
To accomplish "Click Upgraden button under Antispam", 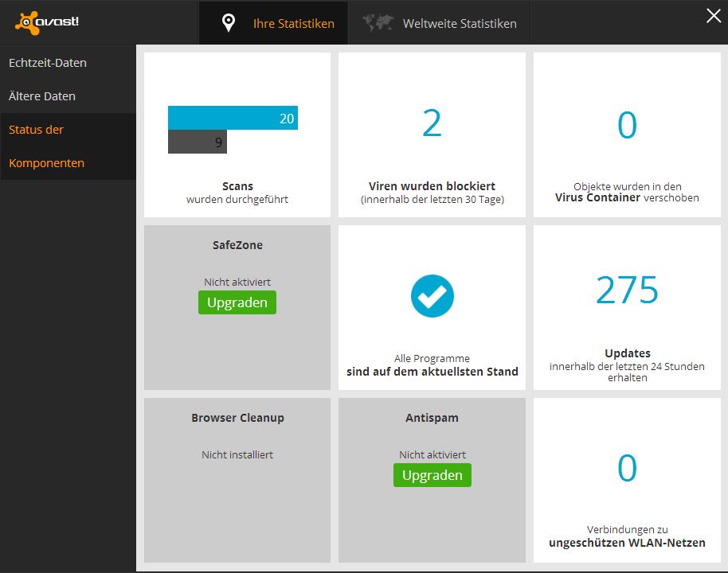I will 432,475.
